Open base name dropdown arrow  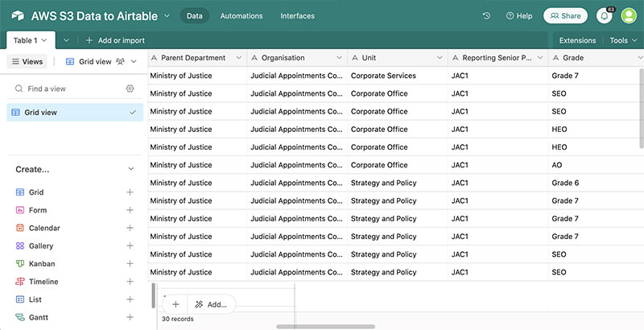pyautogui.click(x=167, y=16)
